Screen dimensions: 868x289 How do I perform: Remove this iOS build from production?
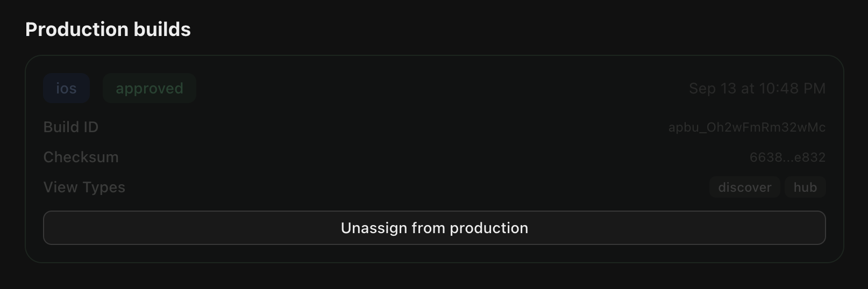point(435,228)
